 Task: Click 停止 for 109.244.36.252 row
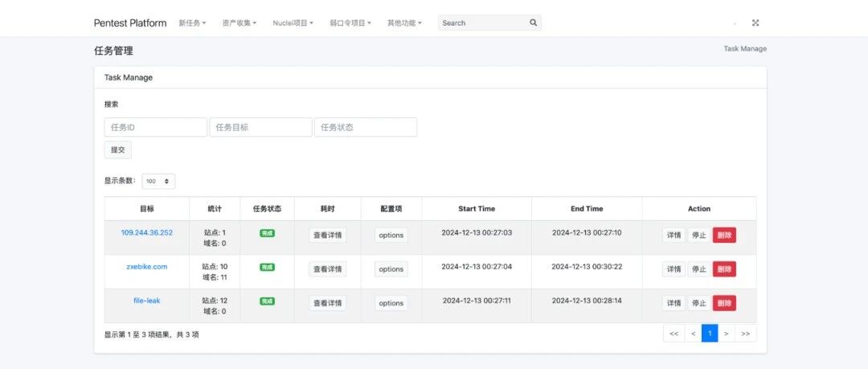(699, 235)
